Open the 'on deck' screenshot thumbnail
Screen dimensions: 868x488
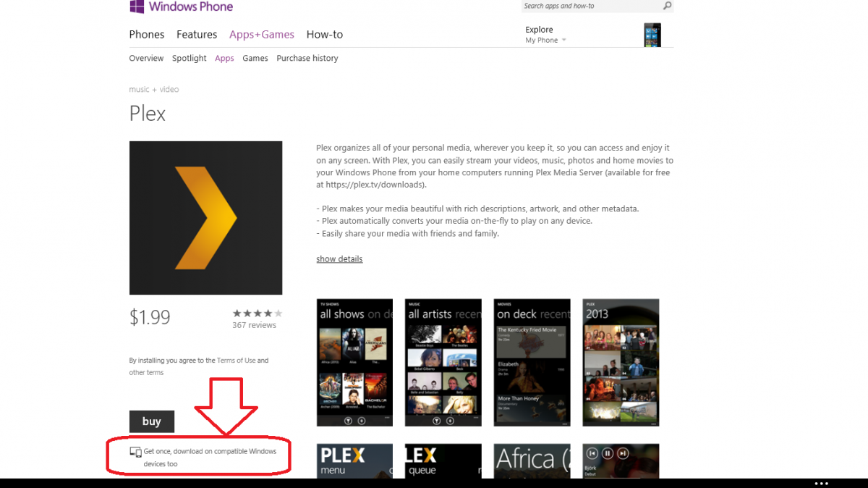532,363
